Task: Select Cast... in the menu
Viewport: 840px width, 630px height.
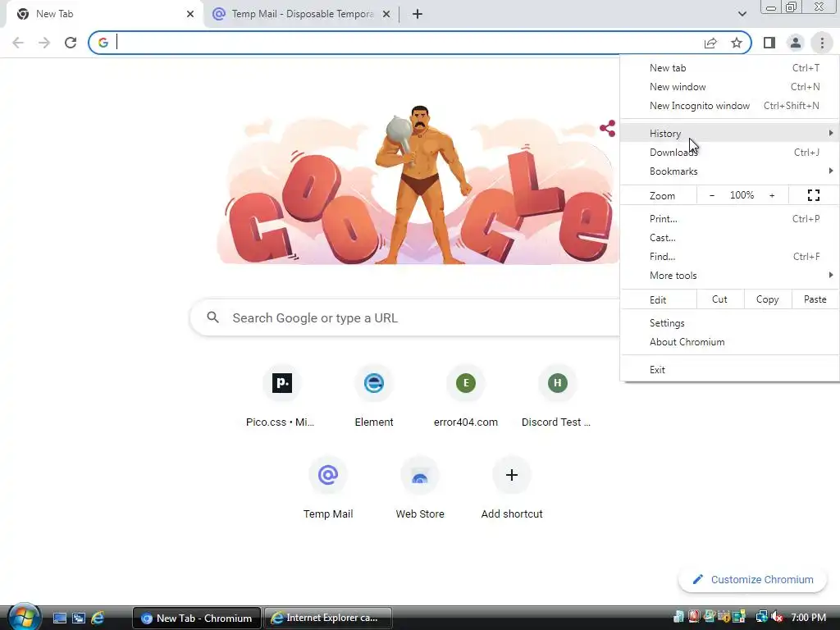Action: click(729, 238)
